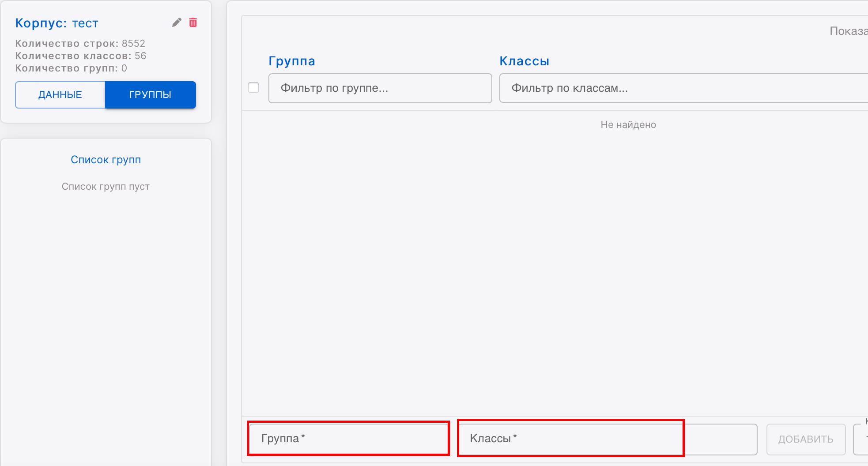
Task: Click the 'Количество строк: 8552' line
Action: [x=80, y=43]
